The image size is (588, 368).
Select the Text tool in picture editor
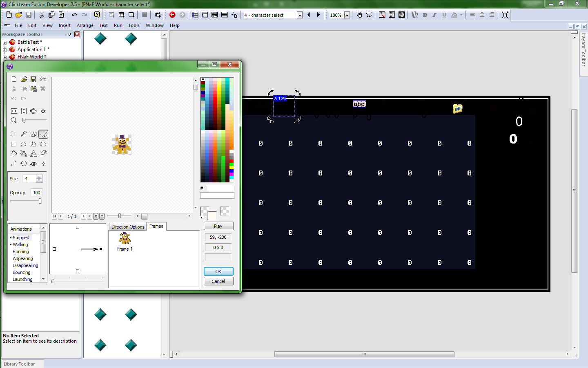coord(33,154)
